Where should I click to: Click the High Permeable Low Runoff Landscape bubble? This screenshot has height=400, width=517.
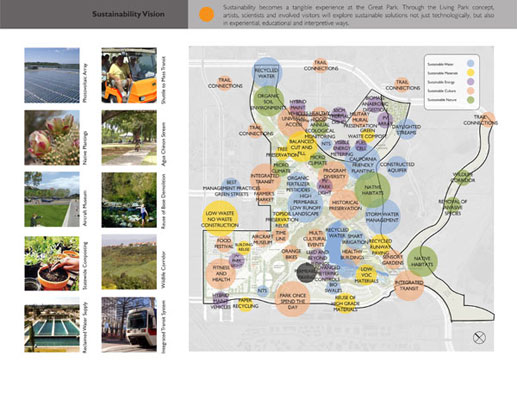click(305, 205)
